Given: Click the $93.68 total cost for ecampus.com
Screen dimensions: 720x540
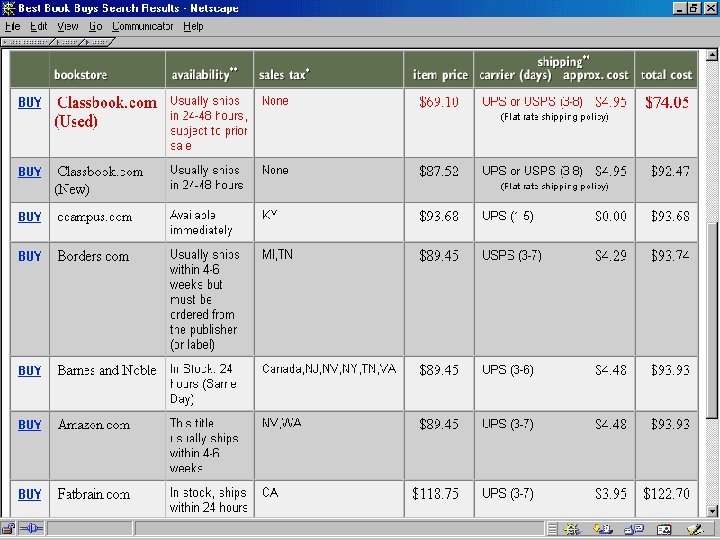Looking at the screenshot, I should click(x=670, y=216).
